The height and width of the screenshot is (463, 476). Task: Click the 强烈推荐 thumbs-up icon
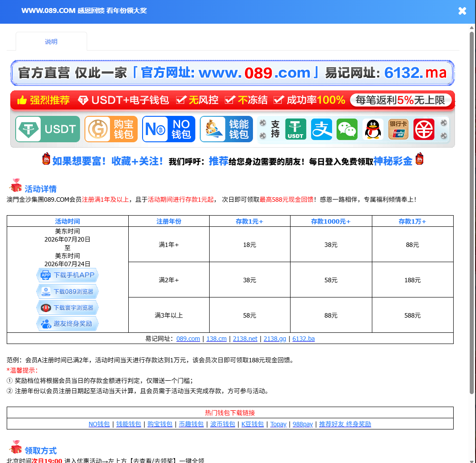click(22, 100)
